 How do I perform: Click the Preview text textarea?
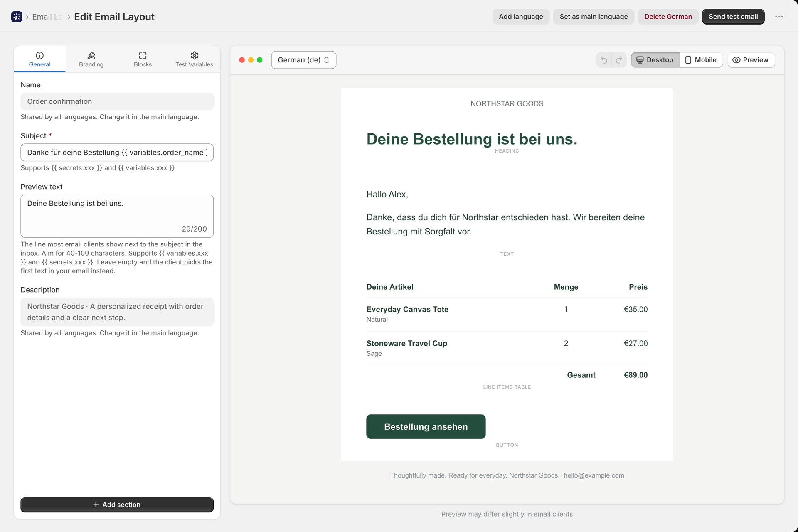point(117,216)
